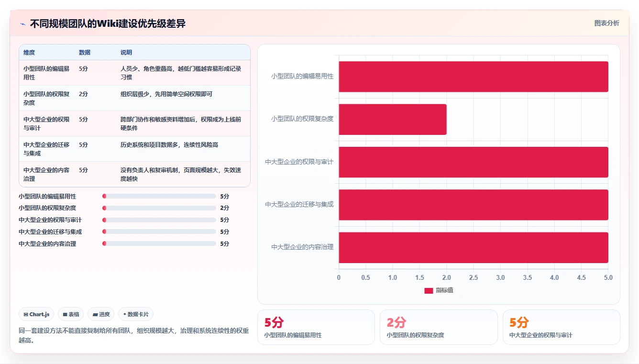
Task: Click progress list label 中大型企业的内容治理
Action: (x=47, y=244)
